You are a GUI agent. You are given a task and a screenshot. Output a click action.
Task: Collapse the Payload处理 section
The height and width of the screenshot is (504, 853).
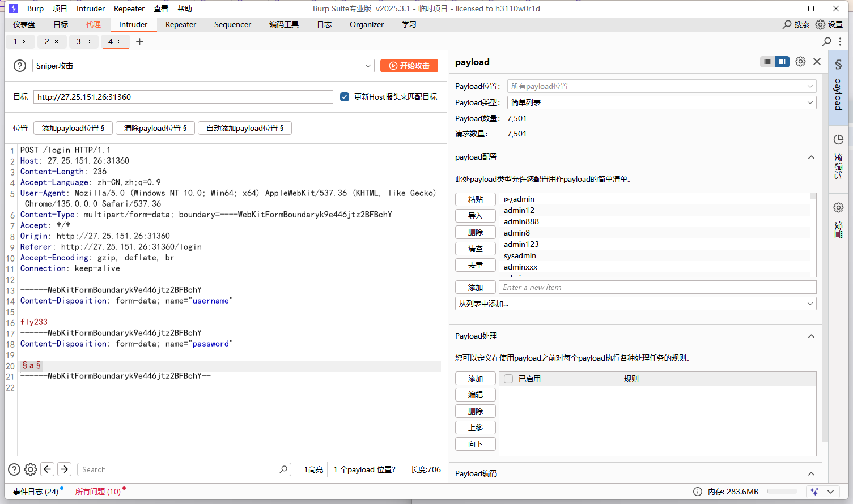[x=811, y=336]
